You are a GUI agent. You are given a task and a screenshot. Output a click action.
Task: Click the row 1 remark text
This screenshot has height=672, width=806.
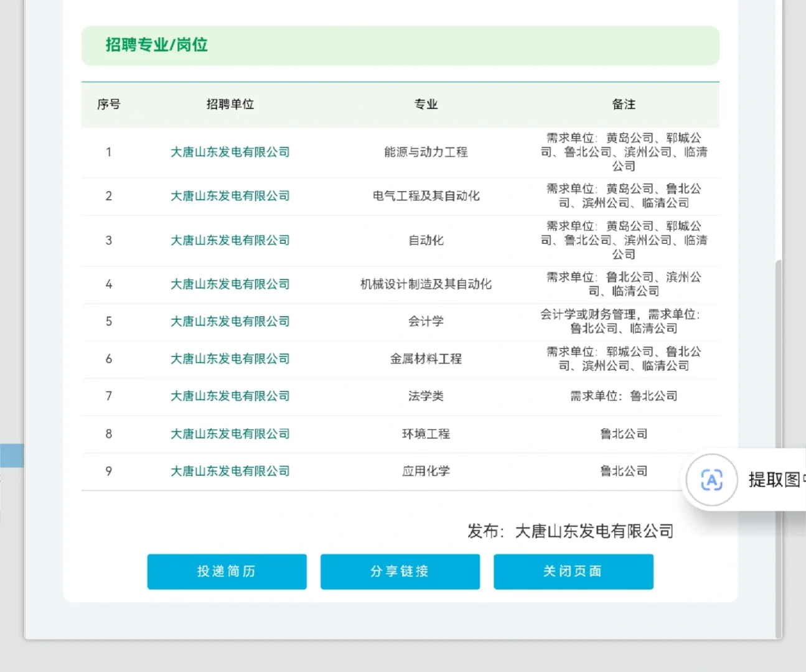(x=624, y=152)
